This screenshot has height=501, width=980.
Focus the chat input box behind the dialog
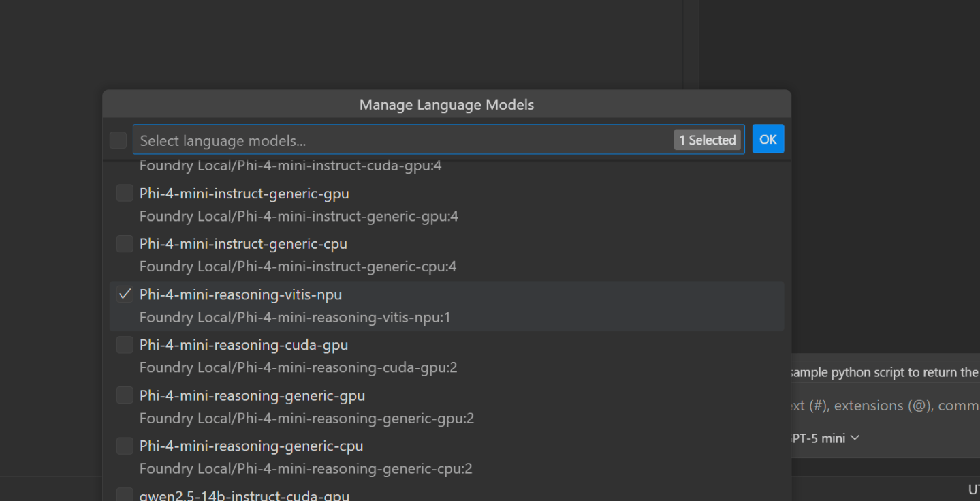pos(885,406)
